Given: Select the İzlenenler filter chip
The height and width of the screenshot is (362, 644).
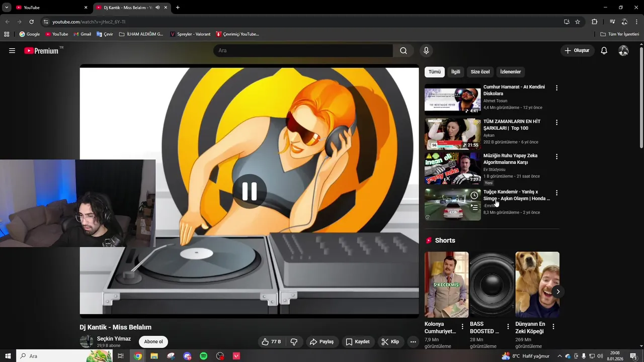Looking at the screenshot, I should click(510, 72).
